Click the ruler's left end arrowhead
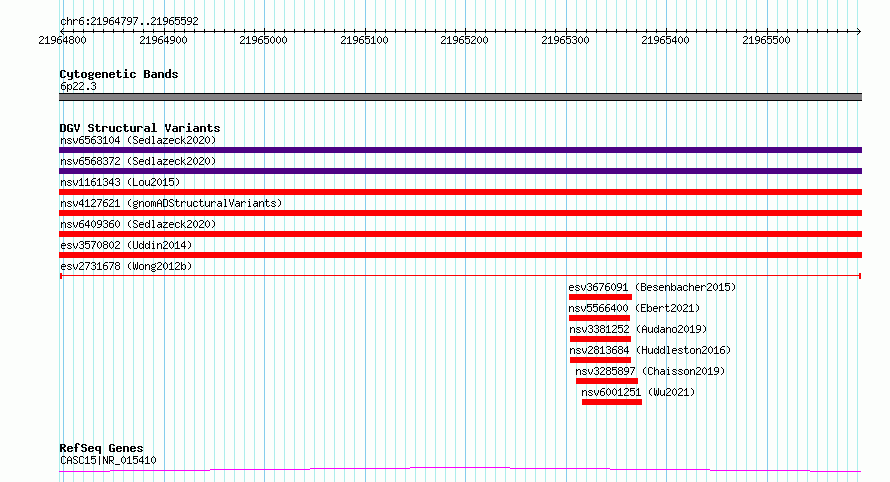The height and width of the screenshot is (482, 890). pyautogui.click(x=62, y=32)
